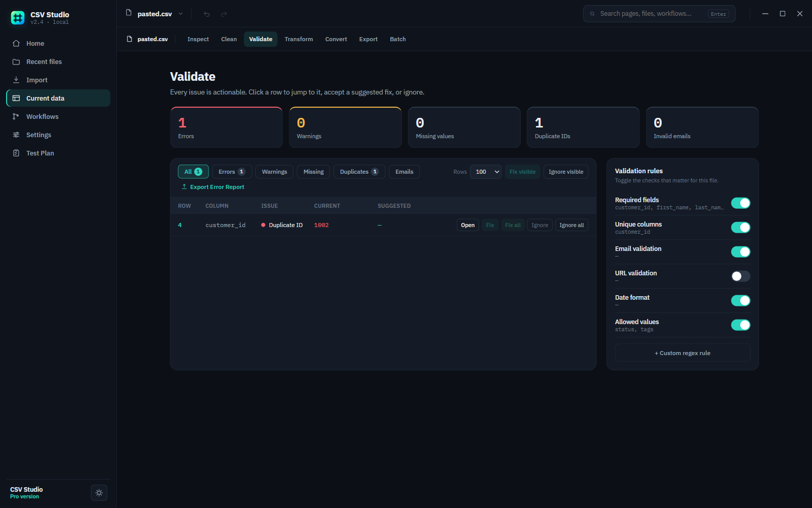This screenshot has height=508, width=812.
Task: Enable URL validation toggle
Action: click(x=740, y=276)
